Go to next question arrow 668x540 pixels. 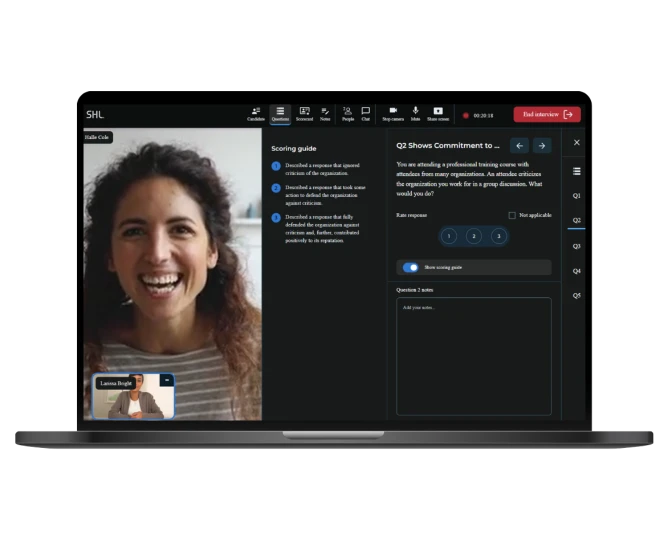[542, 146]
